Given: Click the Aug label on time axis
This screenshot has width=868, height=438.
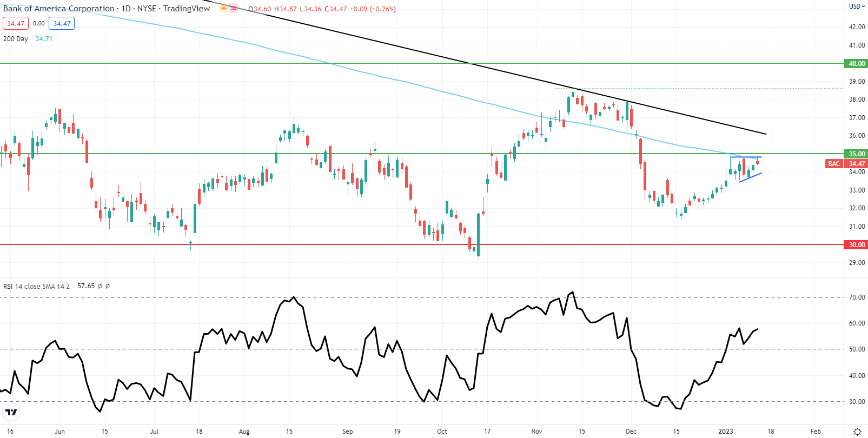Looking at the screenshot, I should point(244,432).
